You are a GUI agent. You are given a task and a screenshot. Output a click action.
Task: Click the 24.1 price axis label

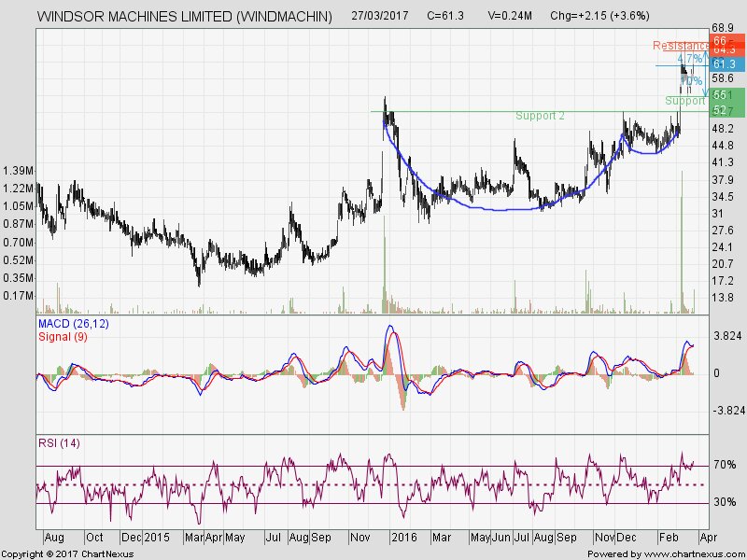(723, 247)
